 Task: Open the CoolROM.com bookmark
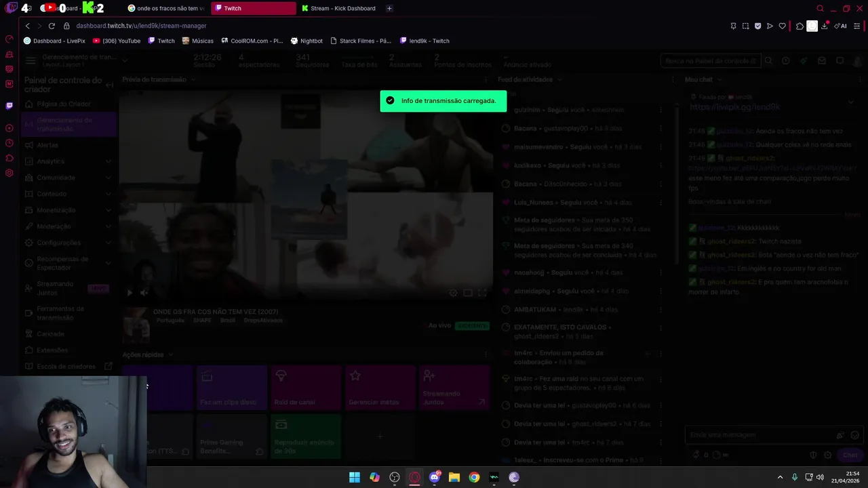click(252, 41)
